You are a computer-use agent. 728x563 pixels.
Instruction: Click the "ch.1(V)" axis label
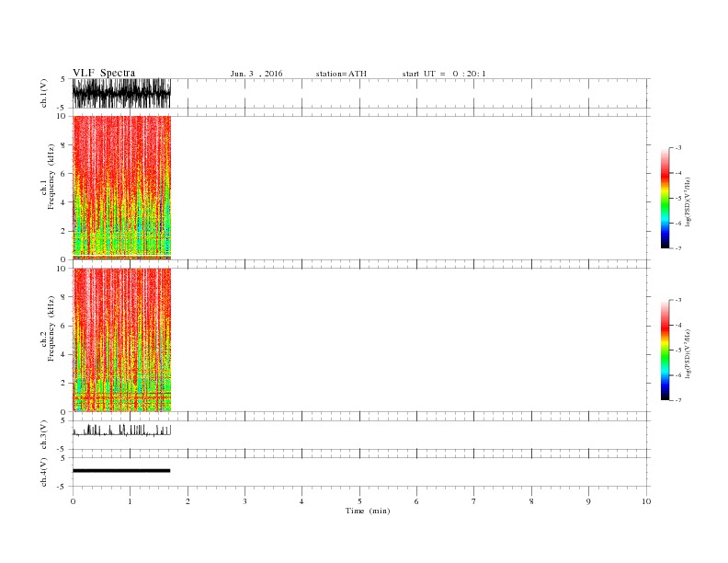(x=44, y=93)
